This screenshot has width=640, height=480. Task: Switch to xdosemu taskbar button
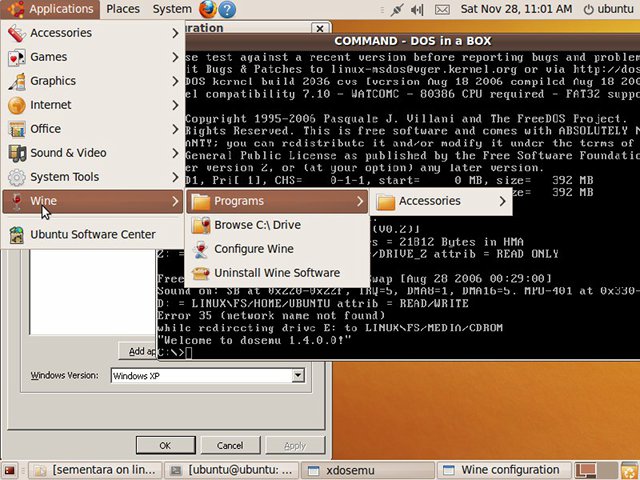click(x=368, y=471)
